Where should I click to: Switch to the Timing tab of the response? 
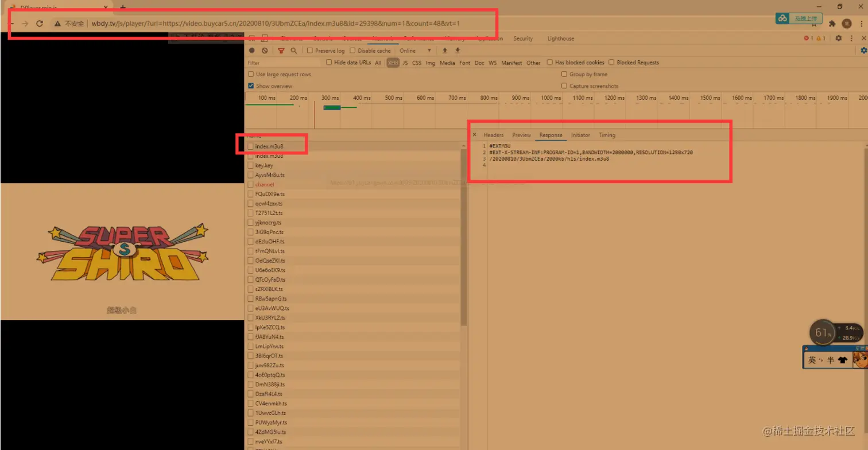pos(607,135)
